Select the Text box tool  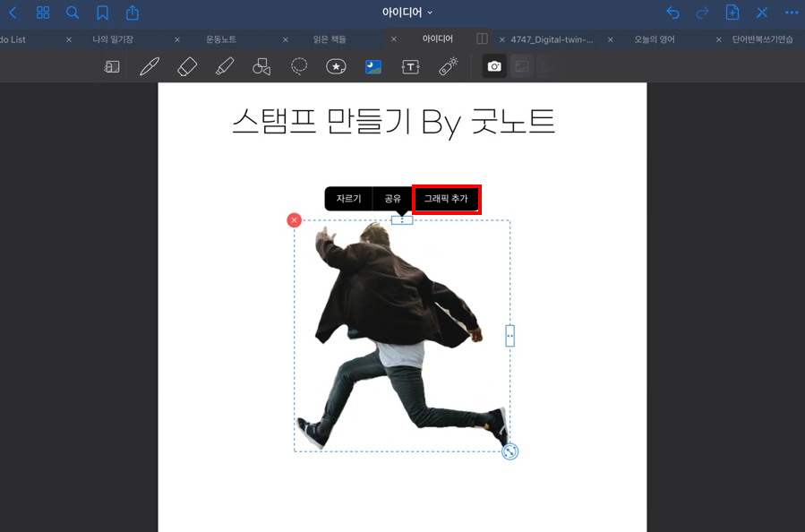point(411,67)
